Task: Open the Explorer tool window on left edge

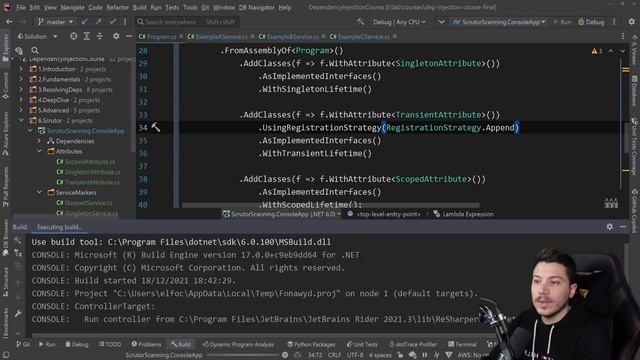Action: click(5, 48)
